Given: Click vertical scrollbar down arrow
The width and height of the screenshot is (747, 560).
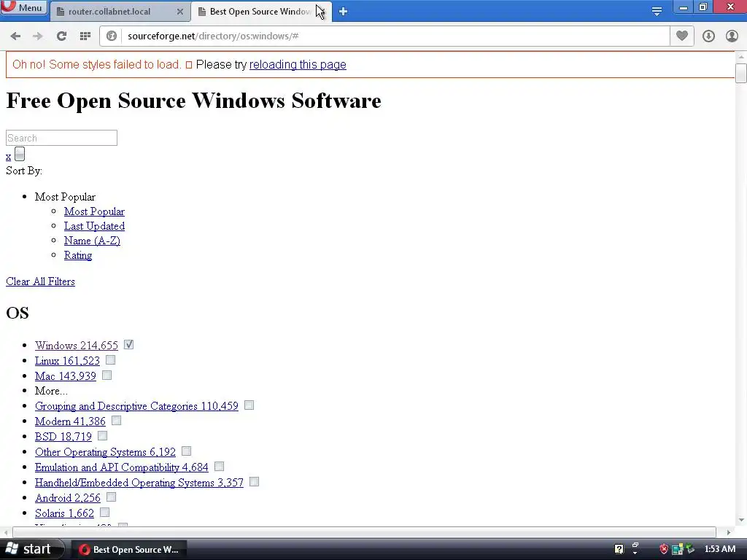Looking at the screenshot, I should click(x=741, y=520).
